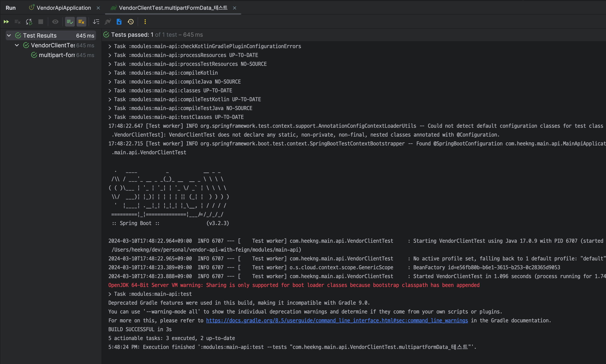Click the blue import tests file icon

119,22
